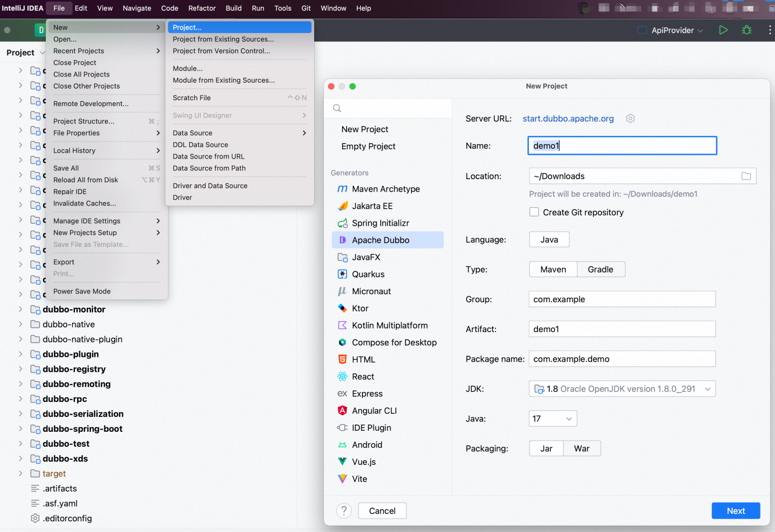775x532 pixels.
Task: Click the Run (green play) icon
Action: click(723, 30)
